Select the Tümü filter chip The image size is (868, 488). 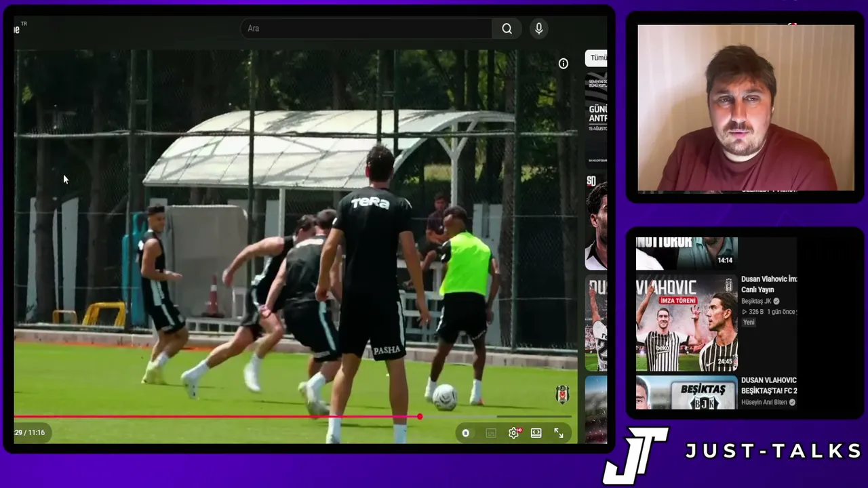pos(597,58)
